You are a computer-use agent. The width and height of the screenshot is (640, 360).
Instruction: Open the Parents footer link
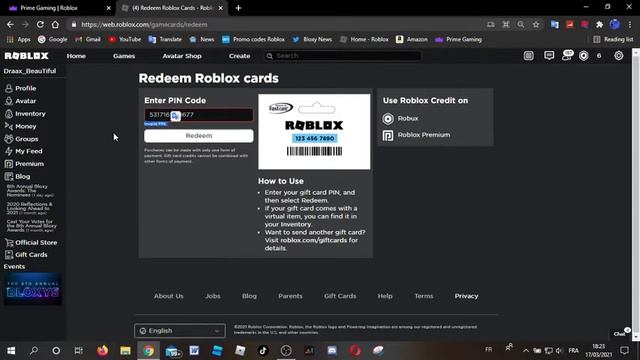point(290,296)
